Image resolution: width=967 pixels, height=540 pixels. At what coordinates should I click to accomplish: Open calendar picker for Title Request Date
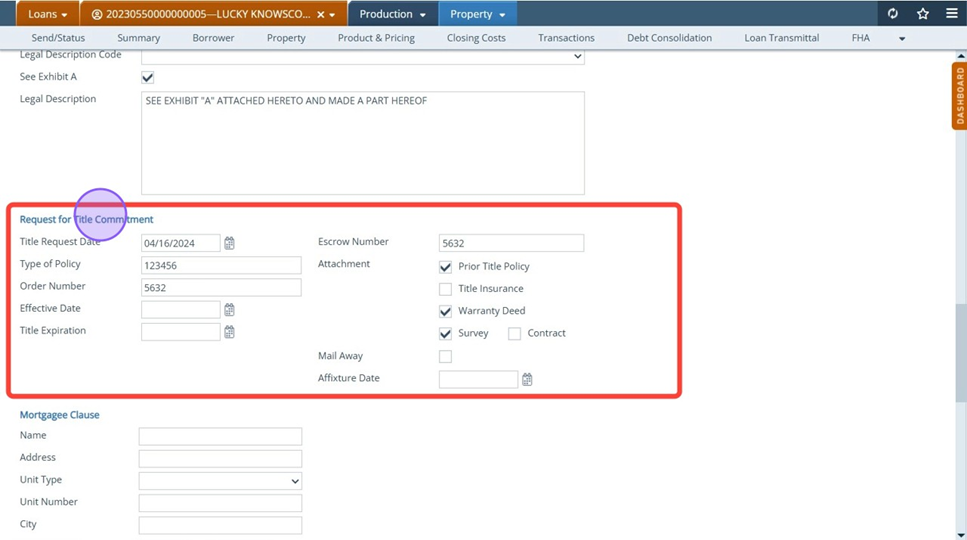[x=229, y=243]
